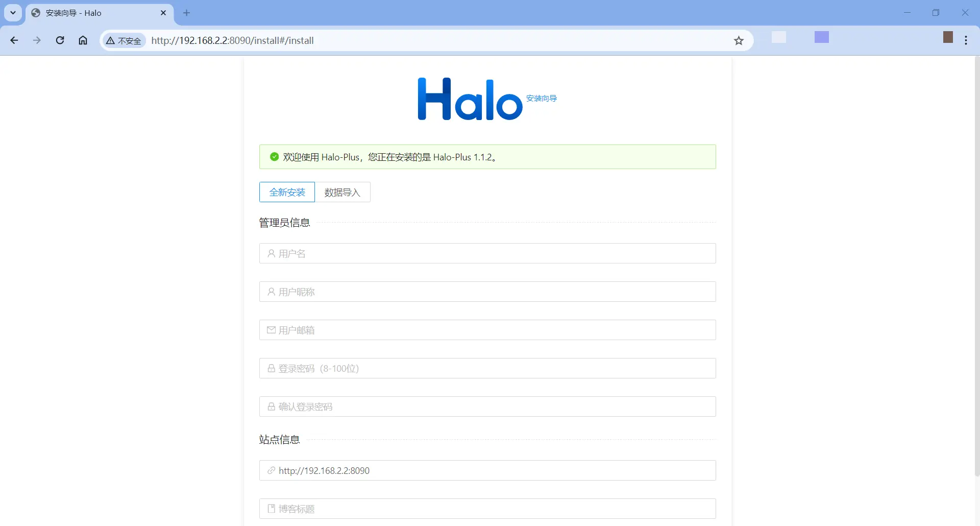Open a new browser tab
This screenshot has width=980, height=526.
186,13
